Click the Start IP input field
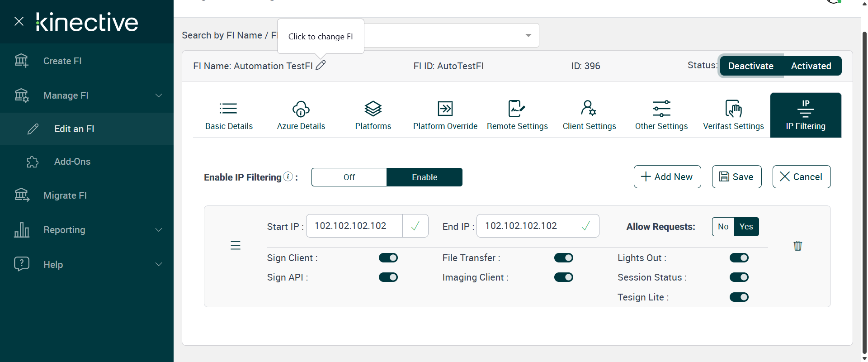The width and height of the screenshot is (868, 362). [354, 226]
